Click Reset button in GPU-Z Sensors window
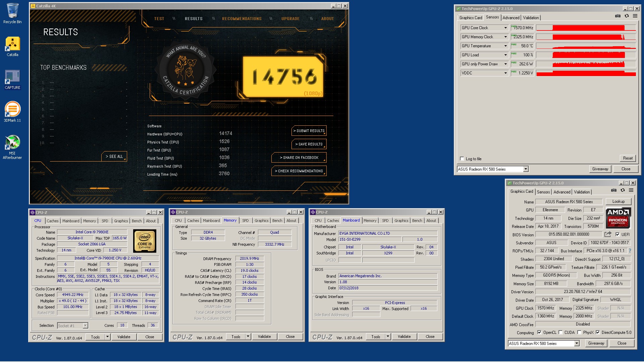 pyautogui.click(x=628, y=158)
